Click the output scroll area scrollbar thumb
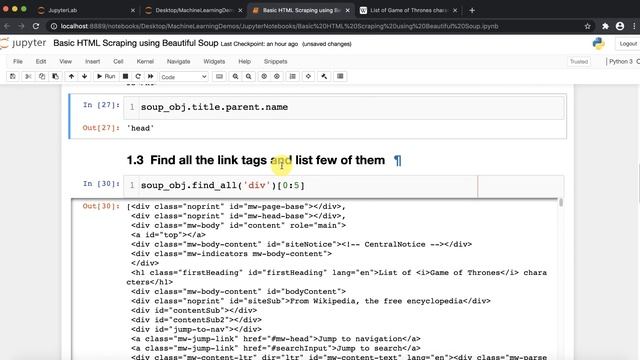 point(561,202)
